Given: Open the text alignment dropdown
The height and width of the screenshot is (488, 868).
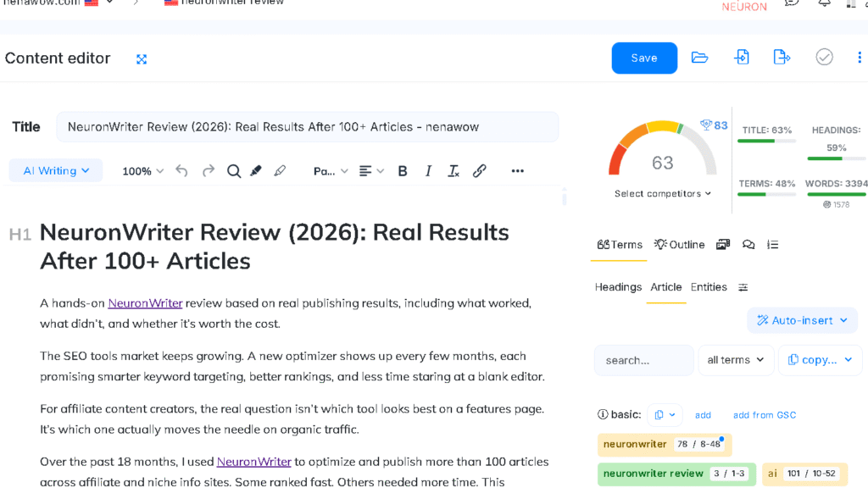Looking at the screenshot, I should point(371,171).
